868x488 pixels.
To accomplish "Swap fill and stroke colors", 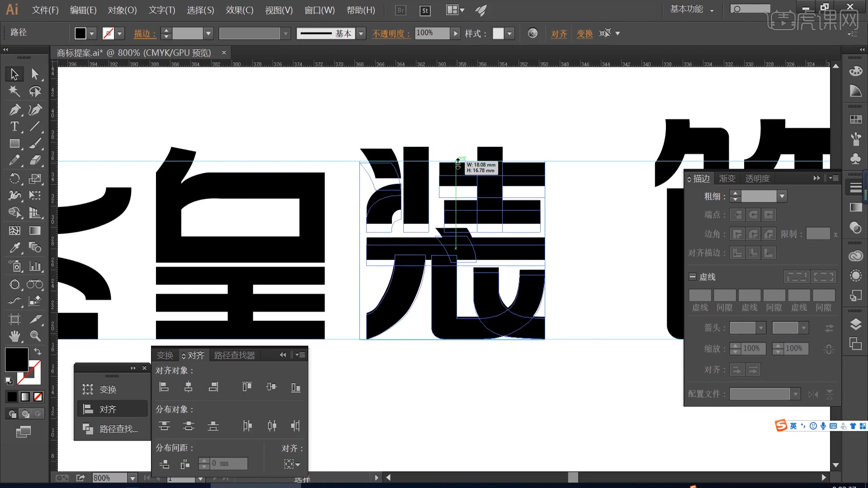I will pyautogui.click(x=38, y=352).
